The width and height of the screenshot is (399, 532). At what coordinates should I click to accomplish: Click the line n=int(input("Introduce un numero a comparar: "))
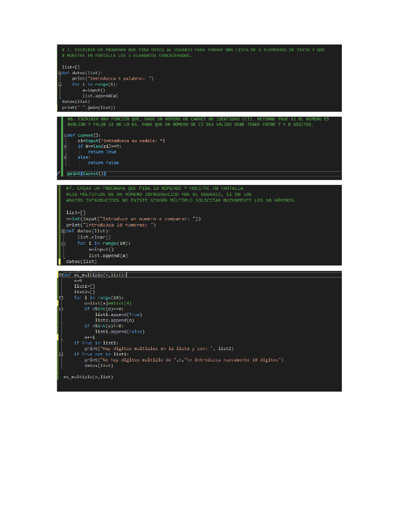[134, 219]
